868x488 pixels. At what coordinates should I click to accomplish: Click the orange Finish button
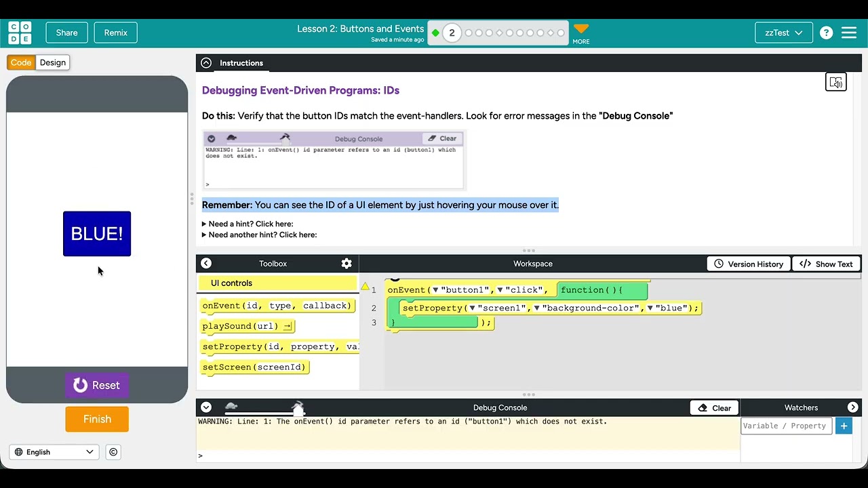point(97,419)
